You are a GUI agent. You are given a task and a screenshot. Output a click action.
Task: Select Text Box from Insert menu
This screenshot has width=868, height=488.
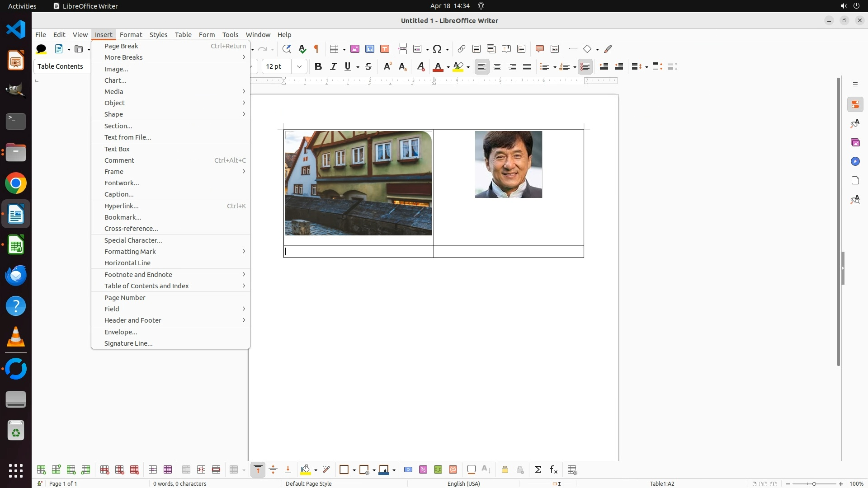click(117, 149)
